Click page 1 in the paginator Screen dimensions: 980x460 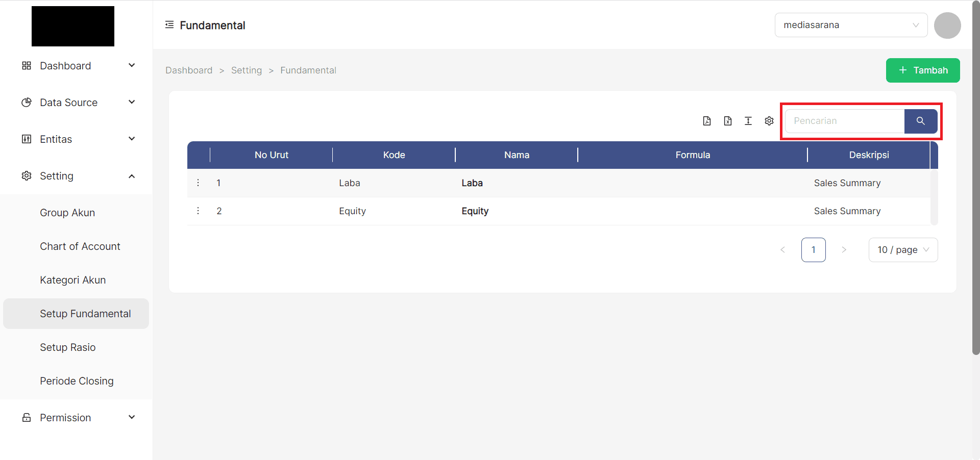click(x=814, y=249)
